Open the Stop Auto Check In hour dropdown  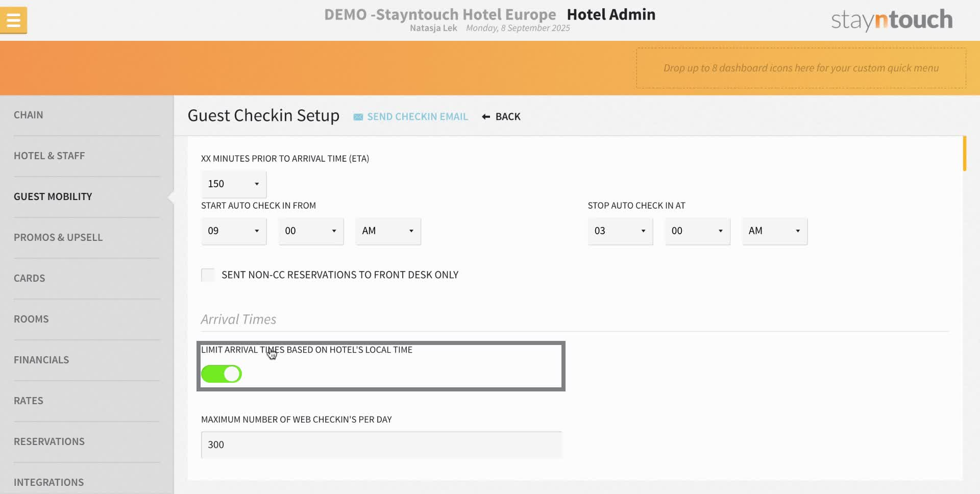coord(643,231)
